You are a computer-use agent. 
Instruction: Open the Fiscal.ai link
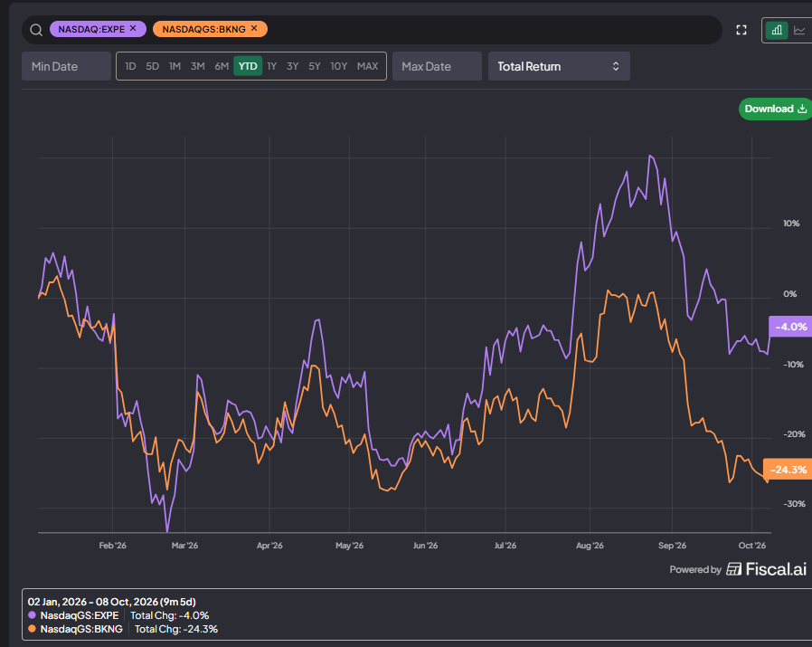[x=767, y=569]
